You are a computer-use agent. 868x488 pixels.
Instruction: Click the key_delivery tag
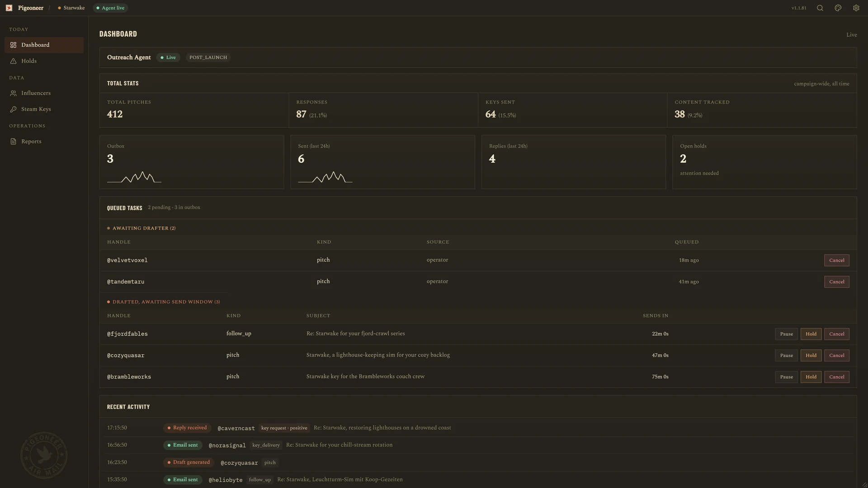point(266,446)
